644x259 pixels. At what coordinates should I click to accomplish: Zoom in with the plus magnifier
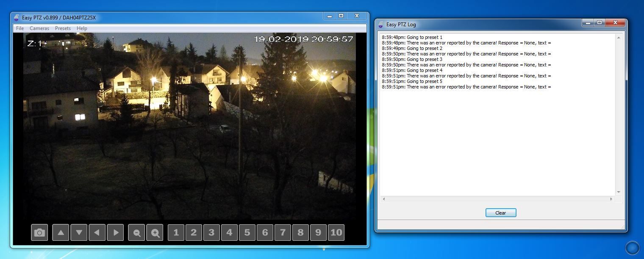coord(155,233)
